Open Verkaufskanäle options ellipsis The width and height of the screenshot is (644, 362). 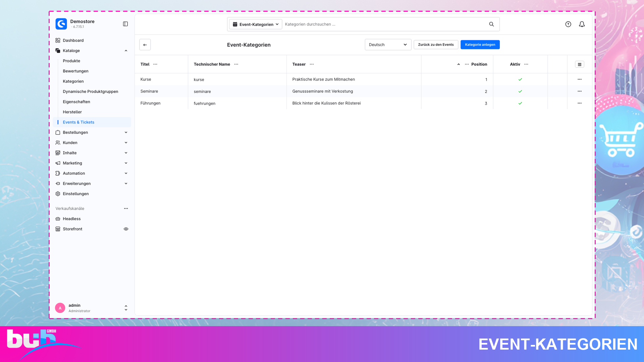(126, 208)
